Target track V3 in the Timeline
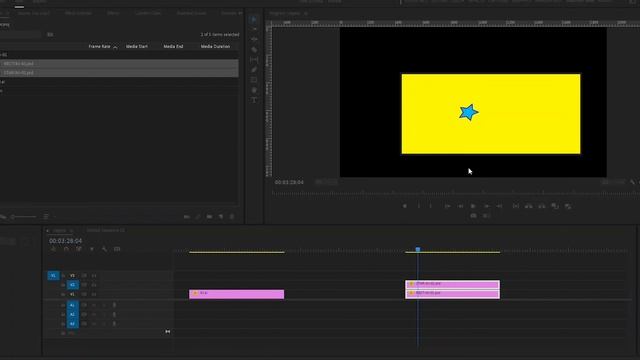Viewport: 640px width, 360px height. pyautogui.click(x=72, y=276)
